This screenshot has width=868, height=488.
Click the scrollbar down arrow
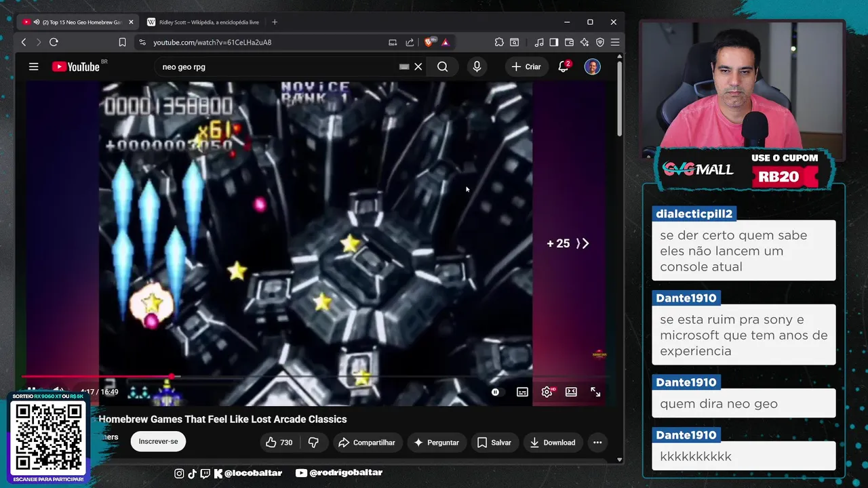(x=619, y=460)
